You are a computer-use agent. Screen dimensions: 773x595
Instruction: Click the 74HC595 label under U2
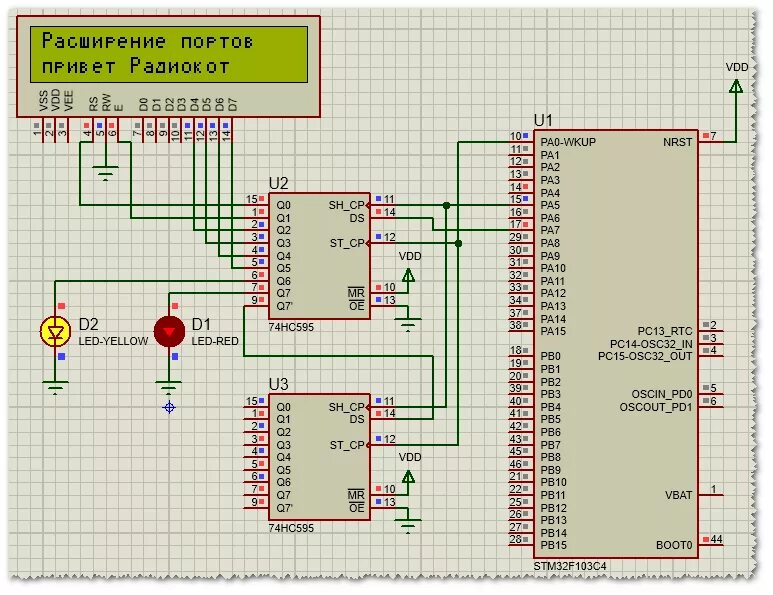pos(291,327)
